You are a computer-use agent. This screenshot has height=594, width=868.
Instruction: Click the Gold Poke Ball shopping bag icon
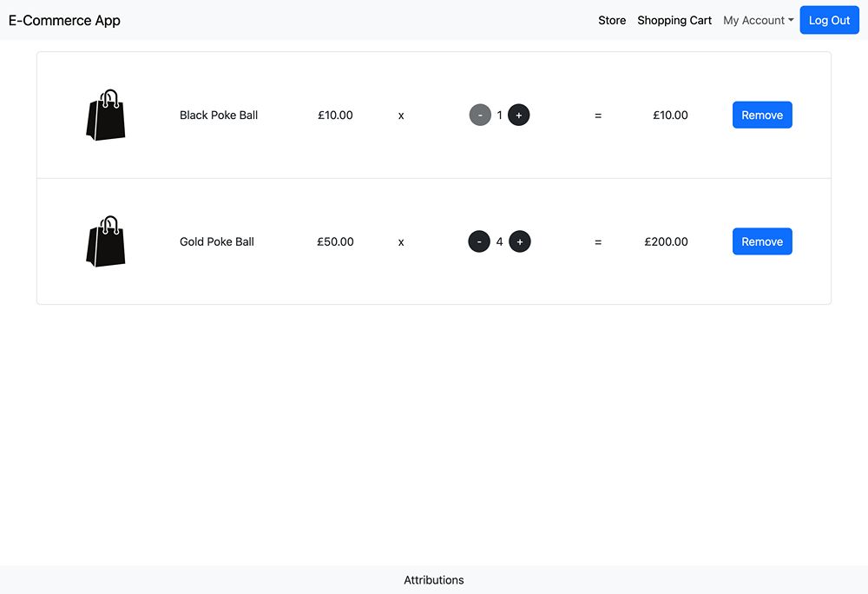[x=106, y=241]
